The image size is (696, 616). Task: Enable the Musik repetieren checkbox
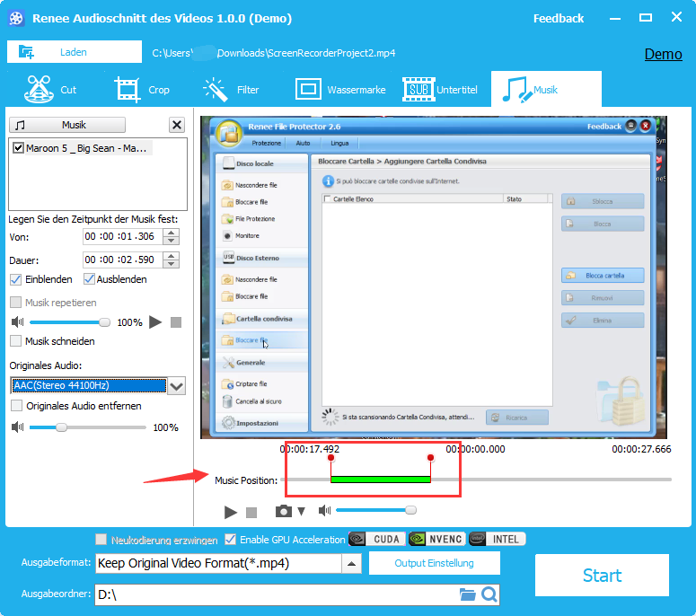coord(15,303)
